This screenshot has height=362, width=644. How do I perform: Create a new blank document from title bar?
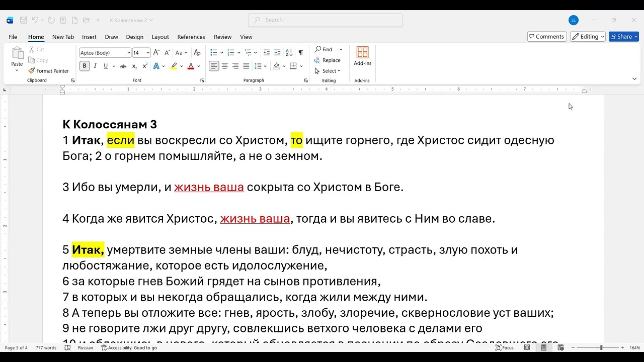point(74,20)
